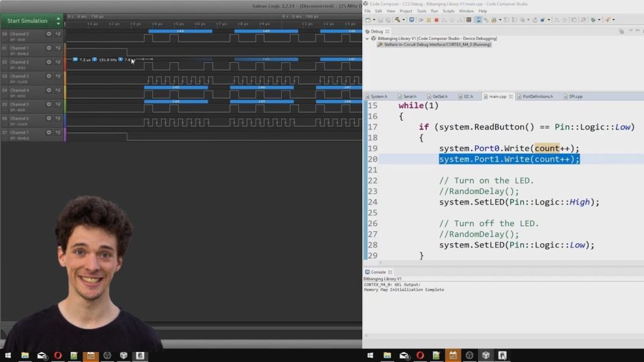
Task: Click the memory grid view icon
Action: click(x=469, y=19)
